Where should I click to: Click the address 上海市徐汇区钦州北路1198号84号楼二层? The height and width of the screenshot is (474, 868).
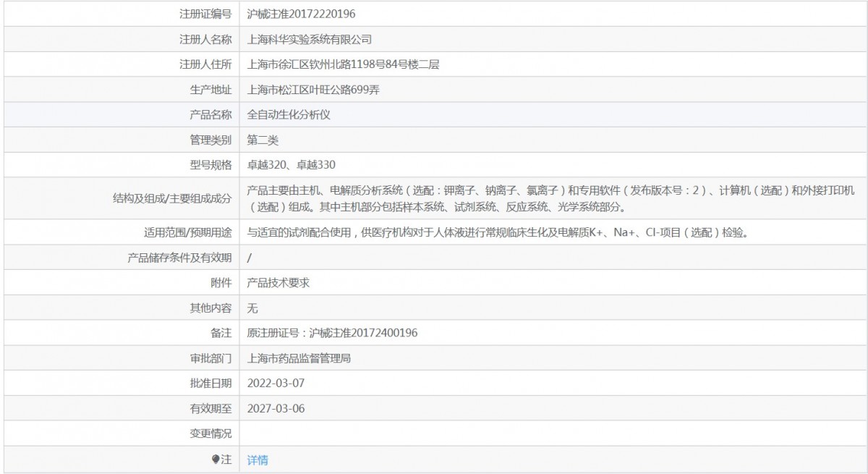pos(343,64)
